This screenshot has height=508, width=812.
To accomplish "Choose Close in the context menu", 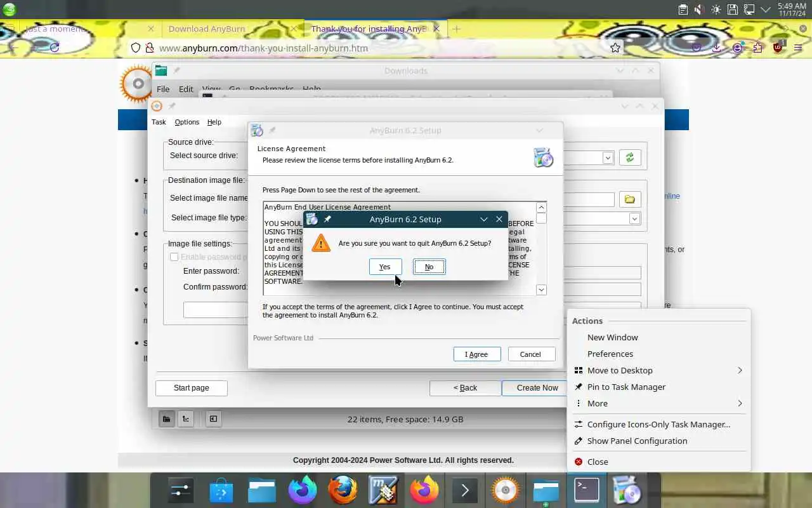I will click(x=658, y=462).
